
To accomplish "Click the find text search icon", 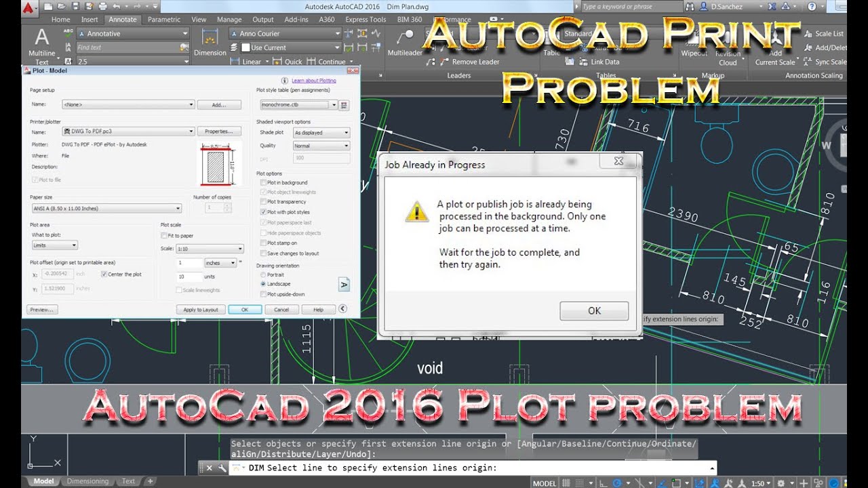I will click(184, 47).
